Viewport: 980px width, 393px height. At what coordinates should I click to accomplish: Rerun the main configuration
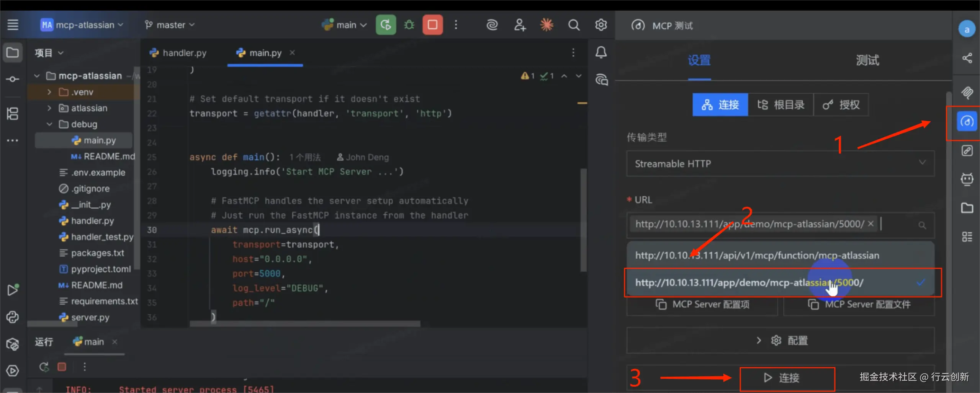pos(386,25)
